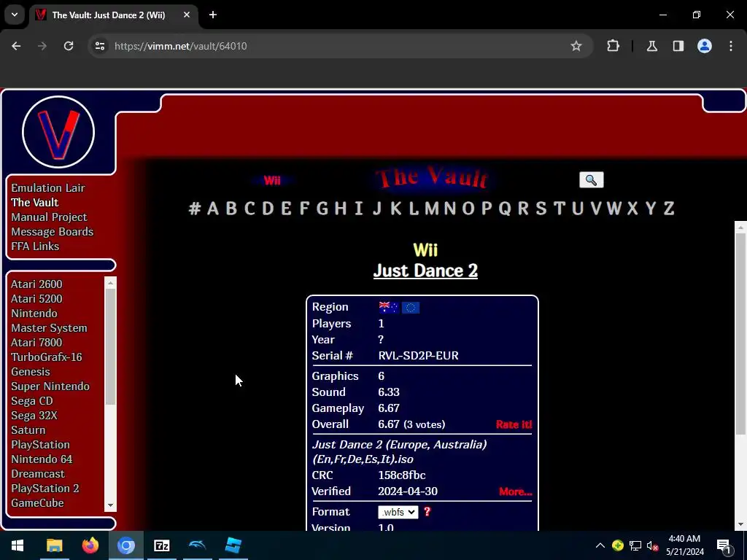Open Manual Project link
The image size is (747, 560).
coord(49,217)
